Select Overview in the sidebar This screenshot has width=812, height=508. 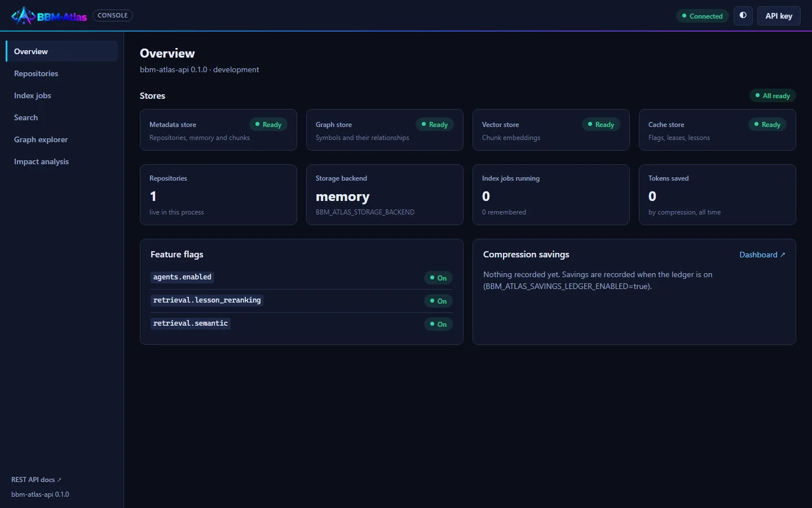(x=62, y=51)
